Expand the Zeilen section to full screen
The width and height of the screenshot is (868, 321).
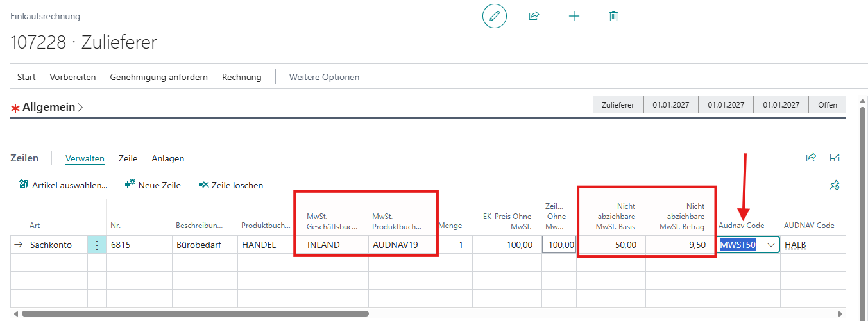pos(835,158)
